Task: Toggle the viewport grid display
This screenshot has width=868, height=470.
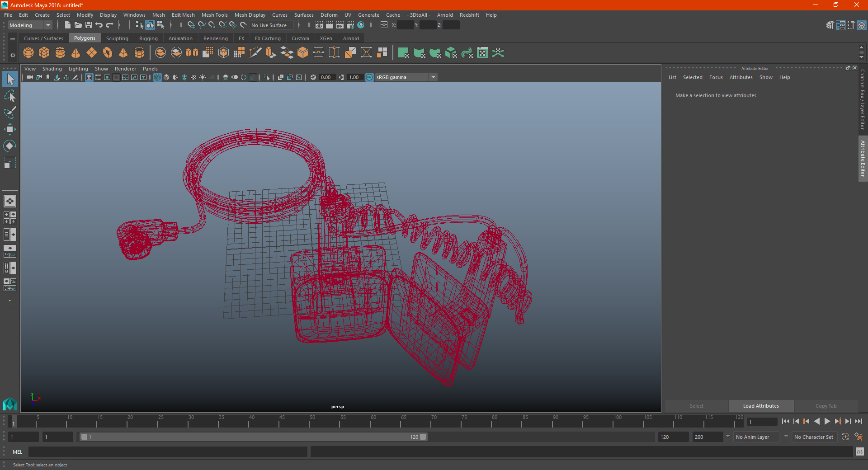Action: click(x=89, y=77)
